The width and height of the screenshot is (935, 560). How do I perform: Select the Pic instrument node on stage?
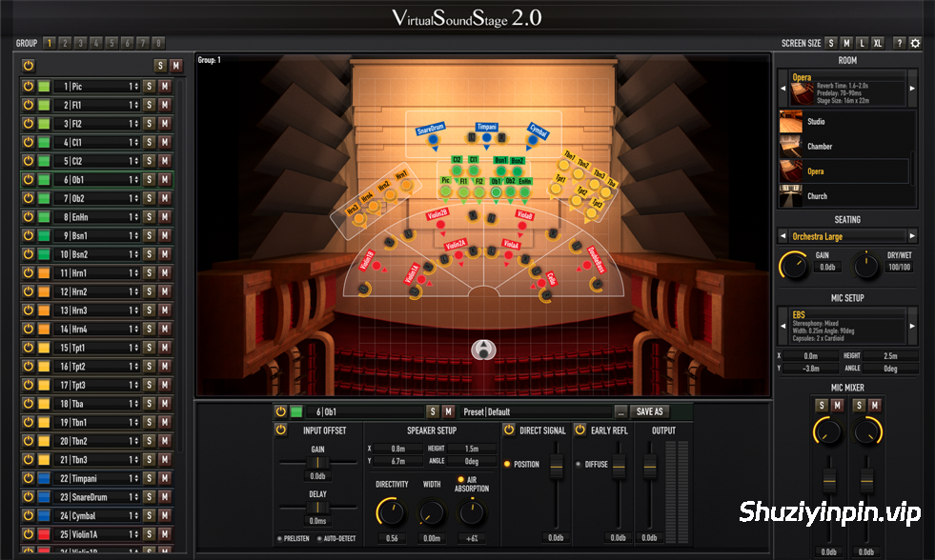click(x=445, y=191)
